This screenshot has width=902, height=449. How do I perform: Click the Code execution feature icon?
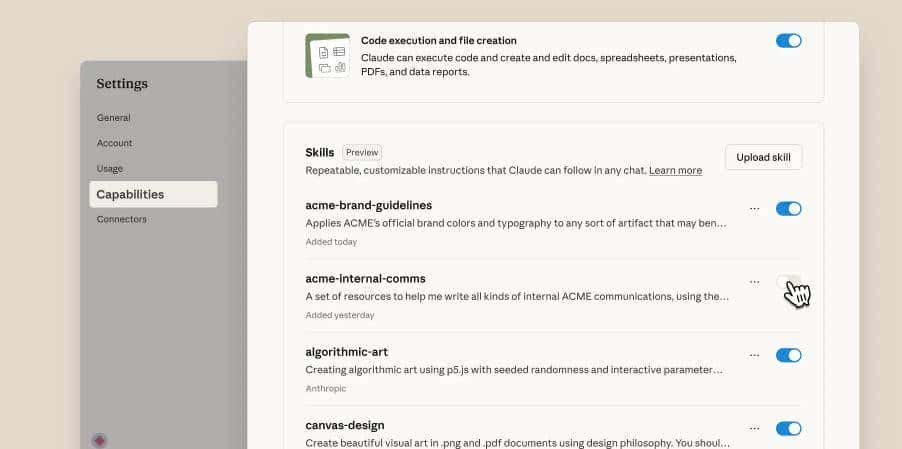tap(327, 55)
